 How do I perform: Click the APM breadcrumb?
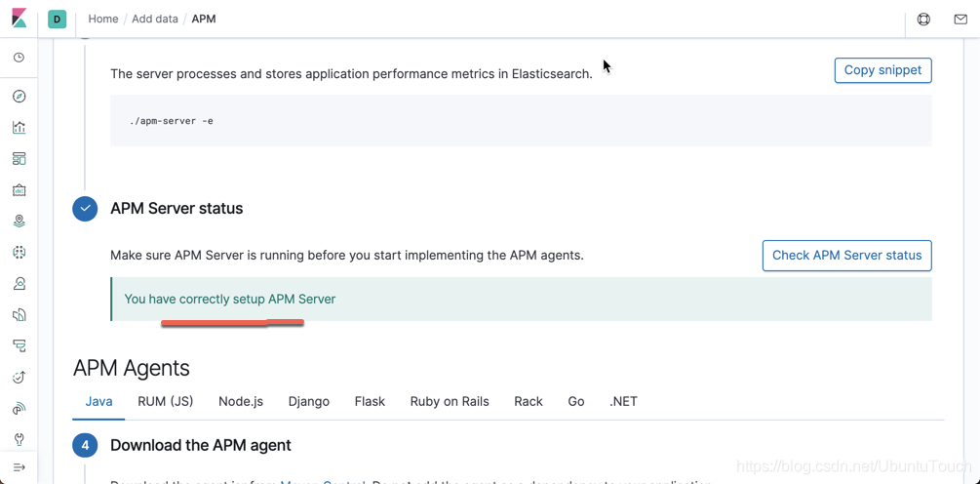click(x=204, y=19)
